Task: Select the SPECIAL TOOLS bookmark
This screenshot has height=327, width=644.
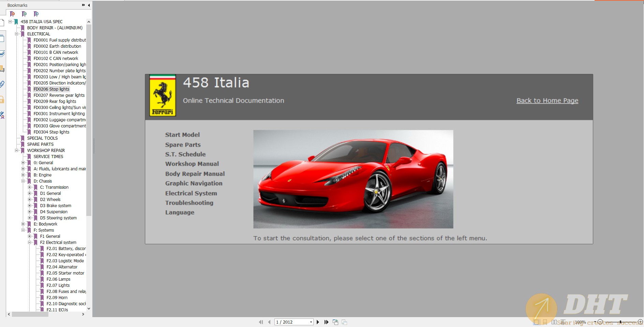Action: pyautogui.click(x=42, y=138)
